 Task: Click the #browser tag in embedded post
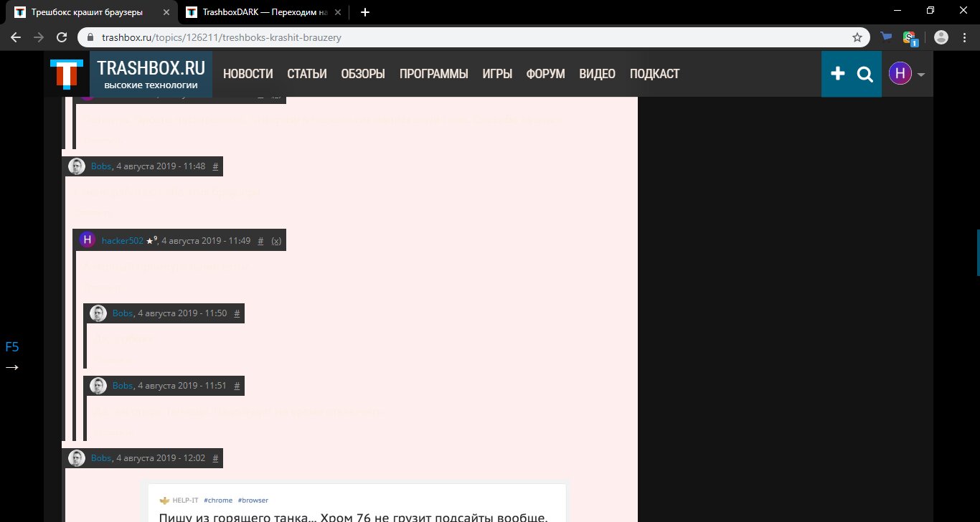(253, 500)
